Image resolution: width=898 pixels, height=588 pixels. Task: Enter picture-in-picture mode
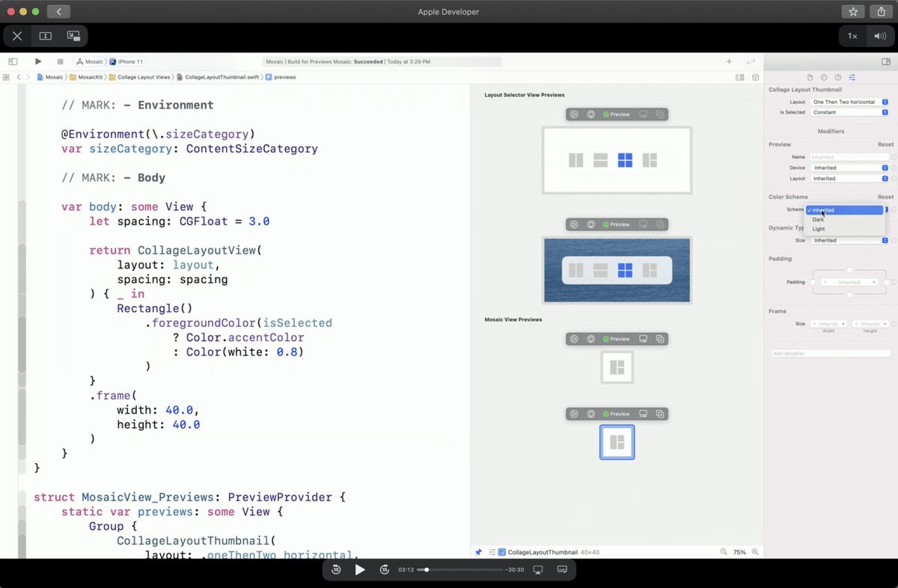coord(73,36)
